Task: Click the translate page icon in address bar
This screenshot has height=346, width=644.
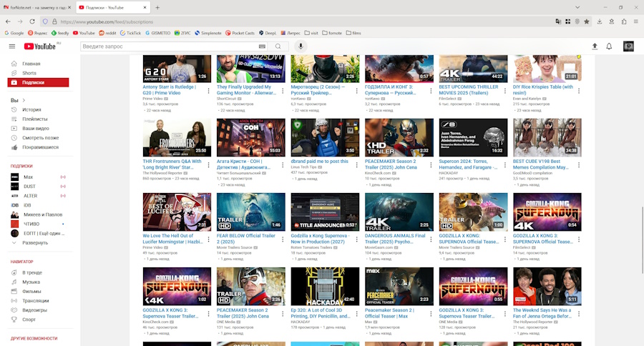Action: pyautogui.click(x=558, y=21)
